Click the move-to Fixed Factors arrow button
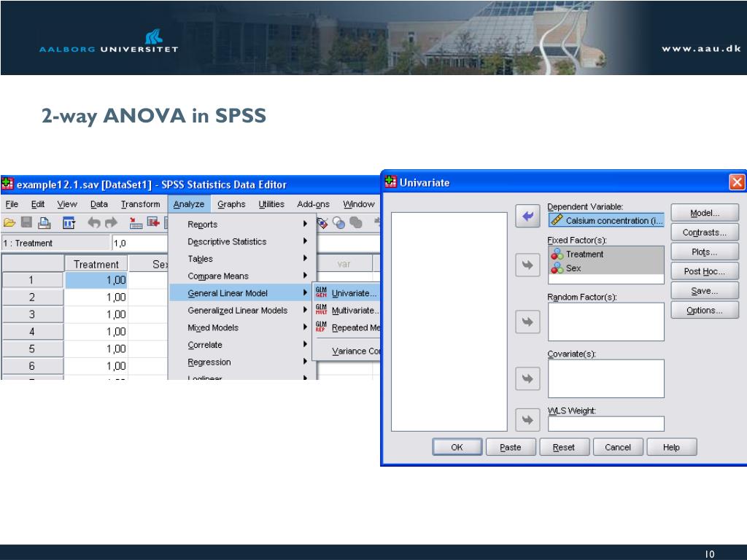Viewport: 747px width, 560px height. click(527, 265)
